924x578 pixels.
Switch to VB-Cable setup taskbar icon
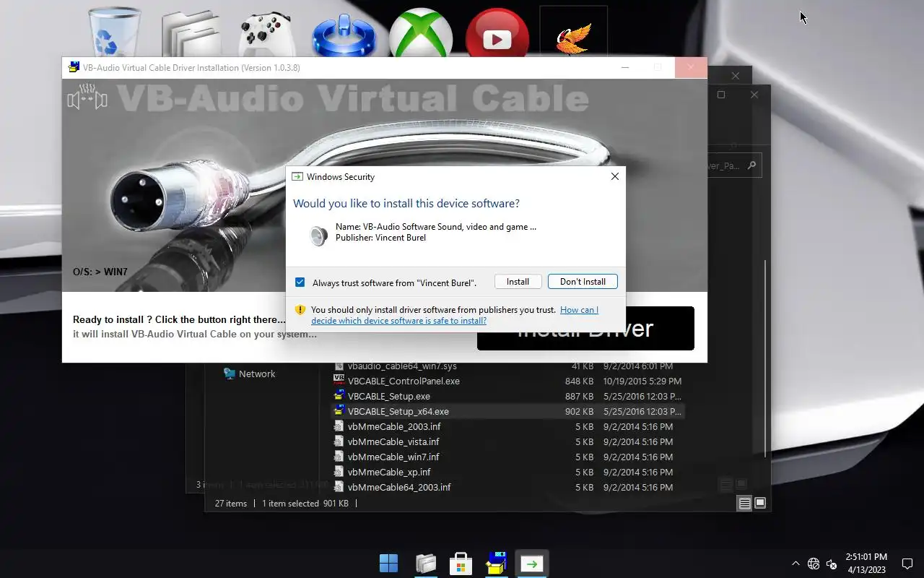click(497, 564)
